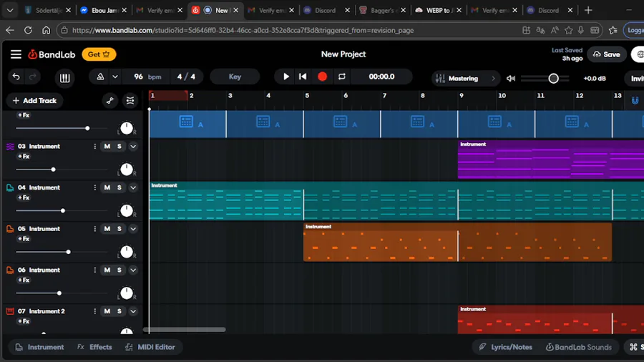Screen dimensions: 644x362
Task: Adjust volume slider of track 04 Instrument
Action: [x=62, y=210]
